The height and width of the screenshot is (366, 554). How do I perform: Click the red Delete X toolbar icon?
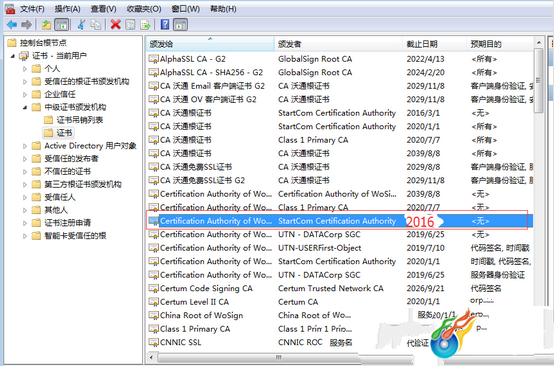tap(115, 25)
